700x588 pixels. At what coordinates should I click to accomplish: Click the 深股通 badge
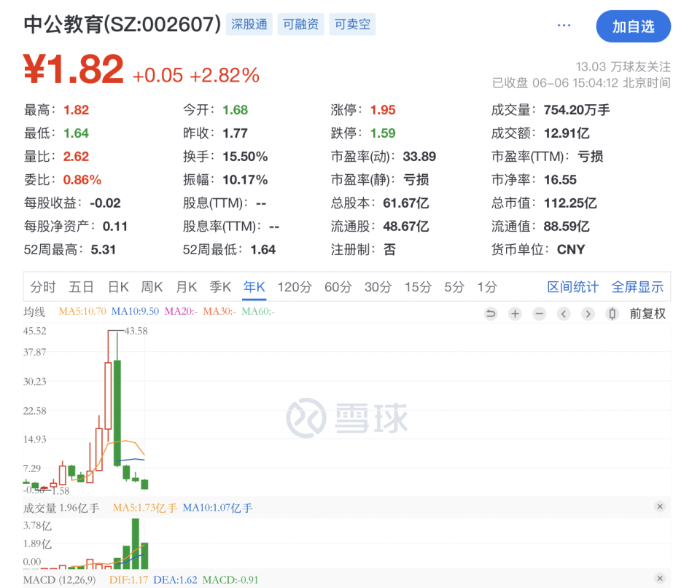coord(249,24)
